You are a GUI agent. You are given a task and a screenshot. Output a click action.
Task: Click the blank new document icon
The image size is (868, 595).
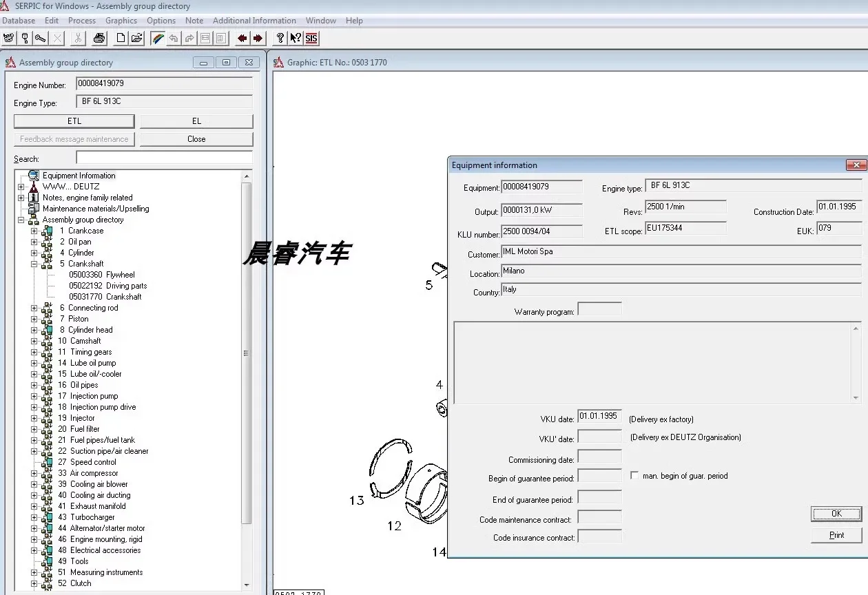(121, 39)
